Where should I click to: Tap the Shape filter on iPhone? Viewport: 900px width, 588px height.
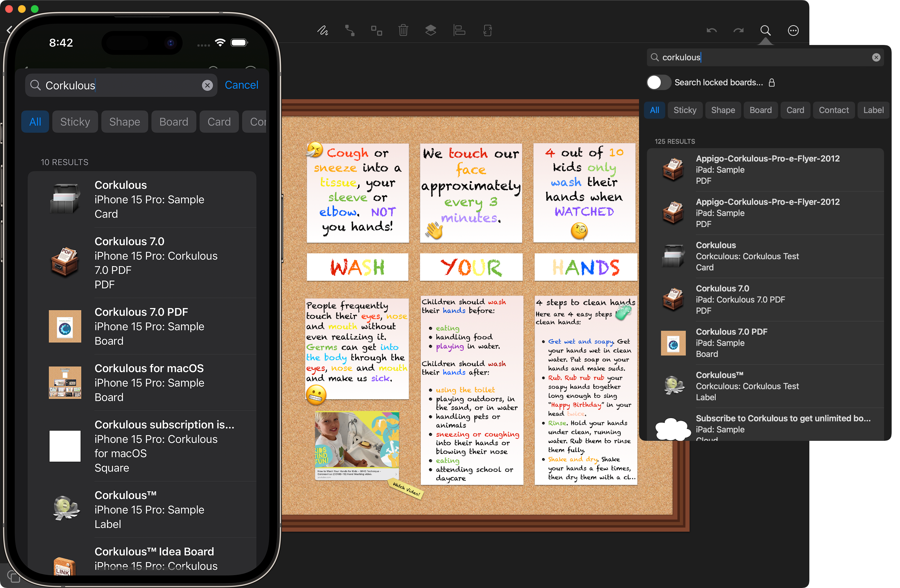pos(124,122)
